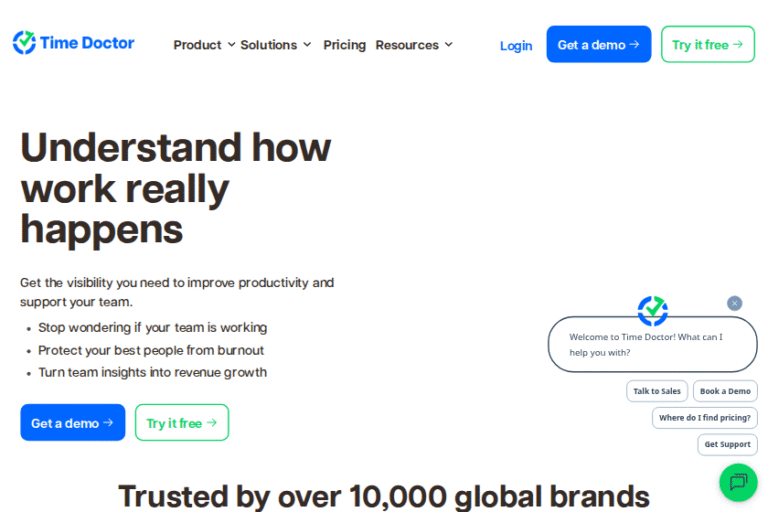The width and height of the screenshot is (768, 512).
Task: Click Get a demo below bullet list
Action: click(x=72, y=423)
